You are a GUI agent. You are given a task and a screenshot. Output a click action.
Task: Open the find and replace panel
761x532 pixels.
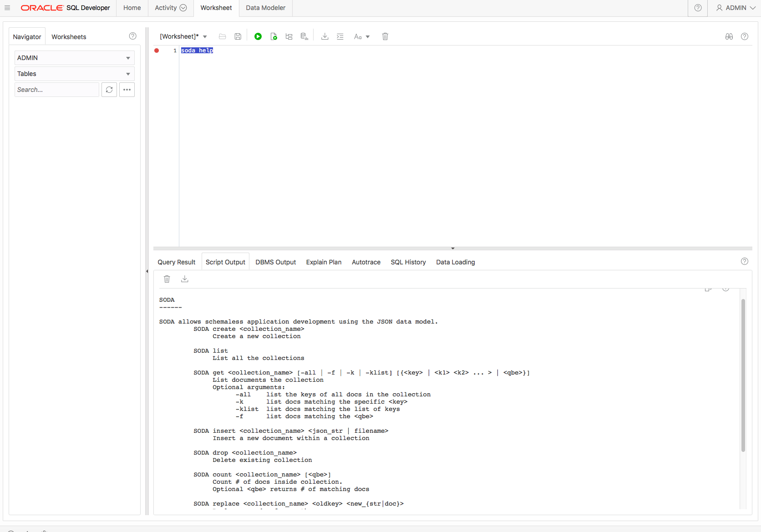[x=729, y=36]
